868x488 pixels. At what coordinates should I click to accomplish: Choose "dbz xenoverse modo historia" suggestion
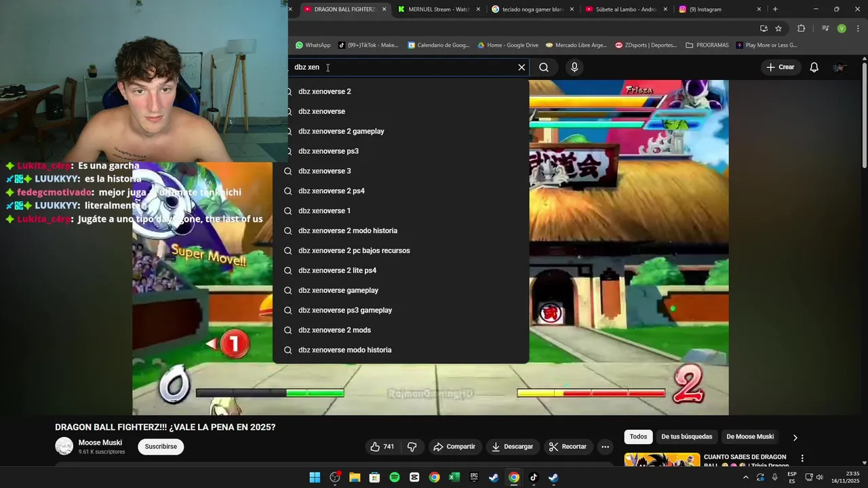point(401,350)
